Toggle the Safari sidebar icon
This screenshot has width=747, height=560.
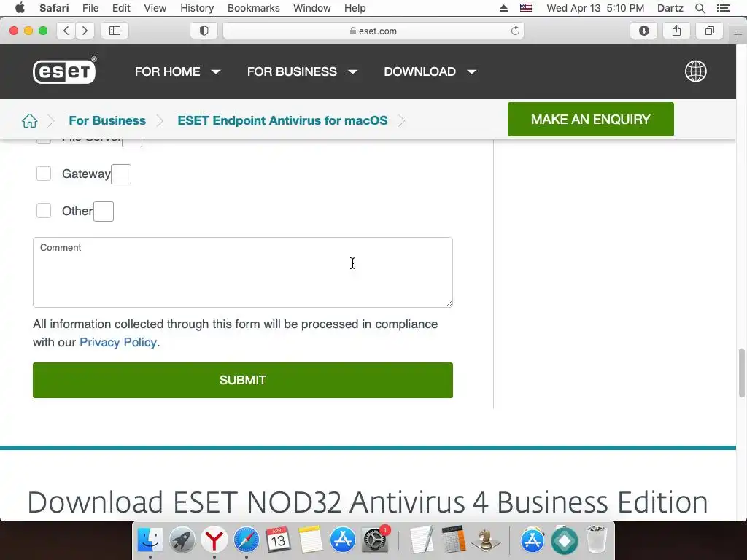coord(115,31)
